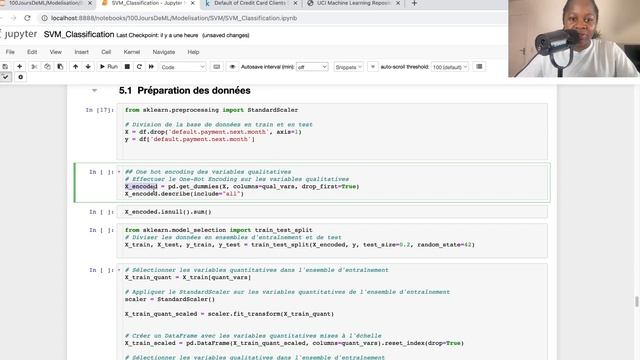Open the Autosave interval dropdown
Screen dimensions: 640x360
(312, 67)
